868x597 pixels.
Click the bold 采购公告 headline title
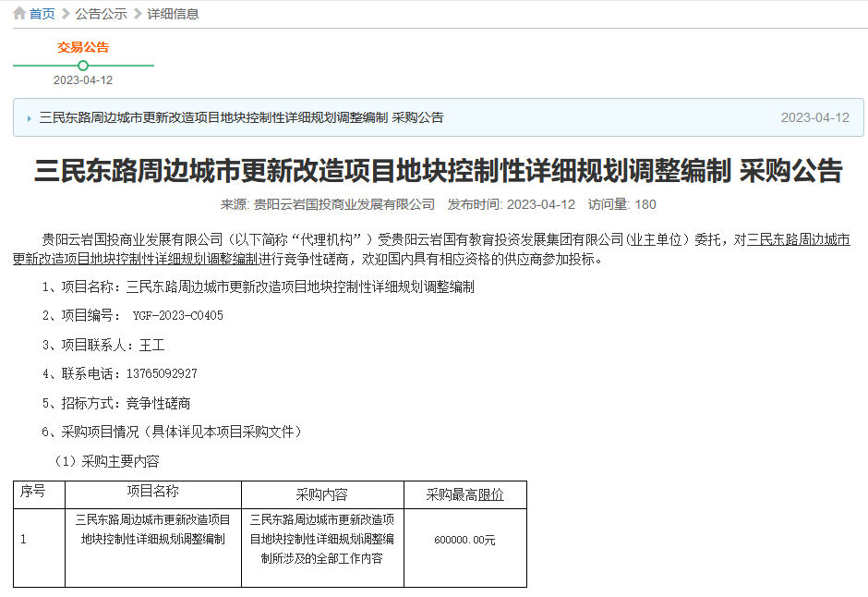439,171
